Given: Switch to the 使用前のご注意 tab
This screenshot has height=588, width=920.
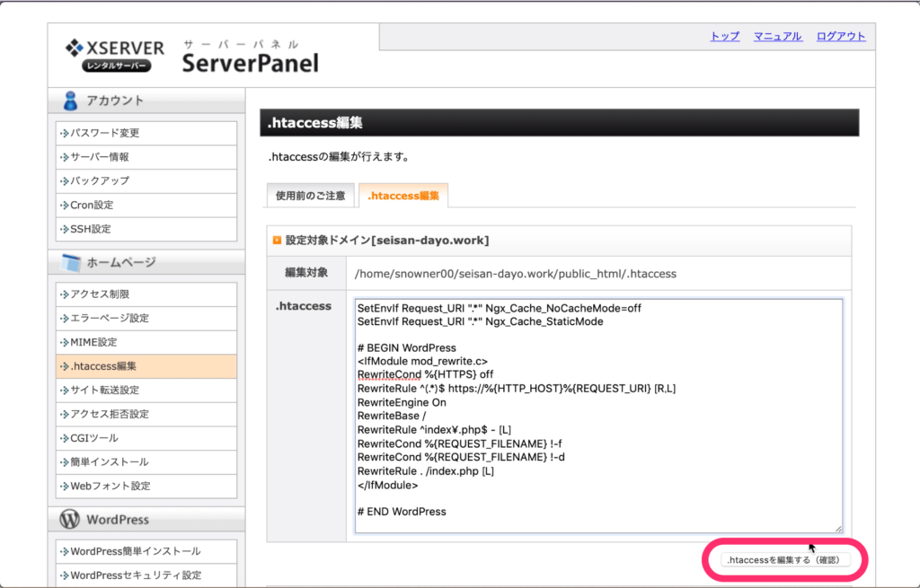Looking at the screenshot, I should click(x=311, y=196).
